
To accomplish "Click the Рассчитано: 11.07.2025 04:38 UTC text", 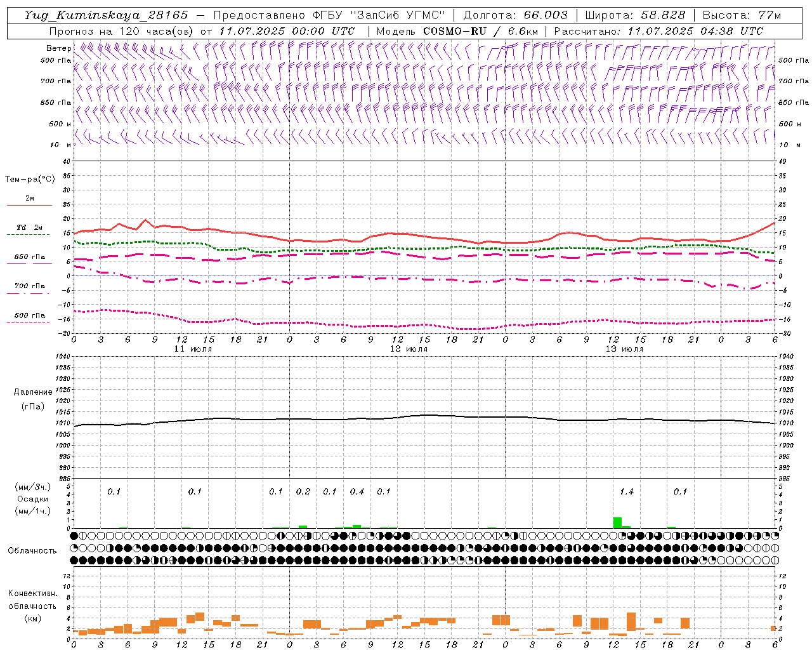I will (658, 31).
